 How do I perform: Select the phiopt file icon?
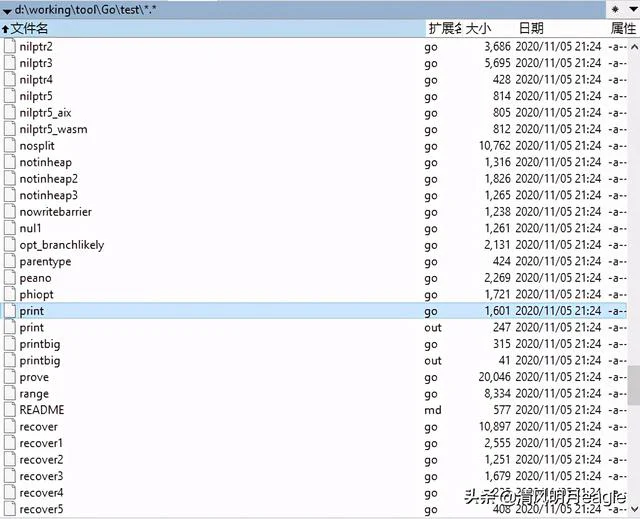10,294
